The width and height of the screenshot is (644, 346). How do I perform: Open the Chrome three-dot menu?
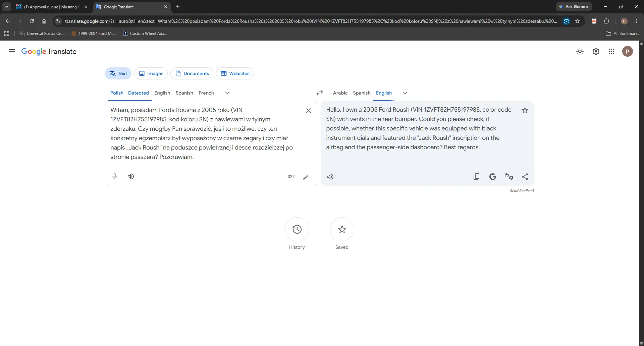(x=636, y=21)
